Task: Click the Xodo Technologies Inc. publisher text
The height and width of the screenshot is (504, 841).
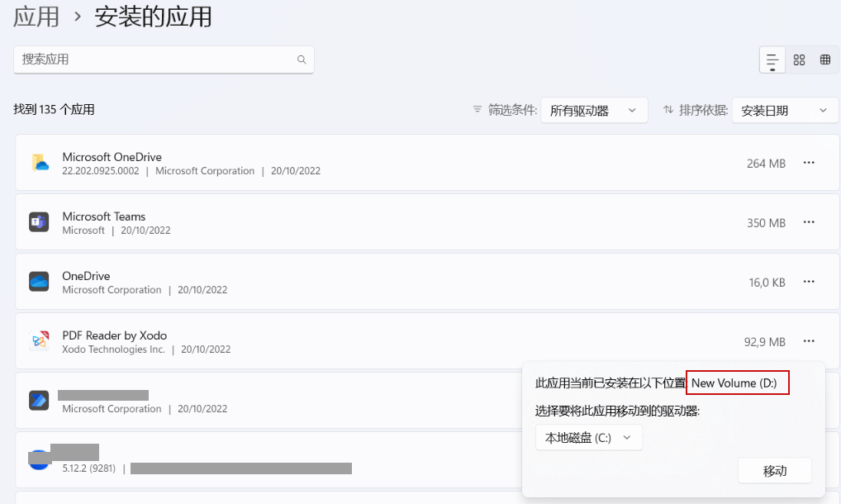Action: 113,349
